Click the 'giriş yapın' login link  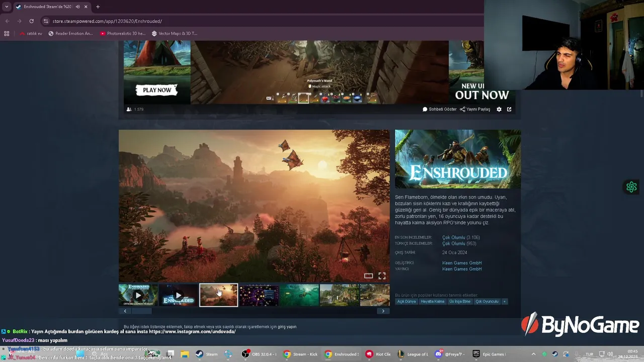tap(287, 327)
